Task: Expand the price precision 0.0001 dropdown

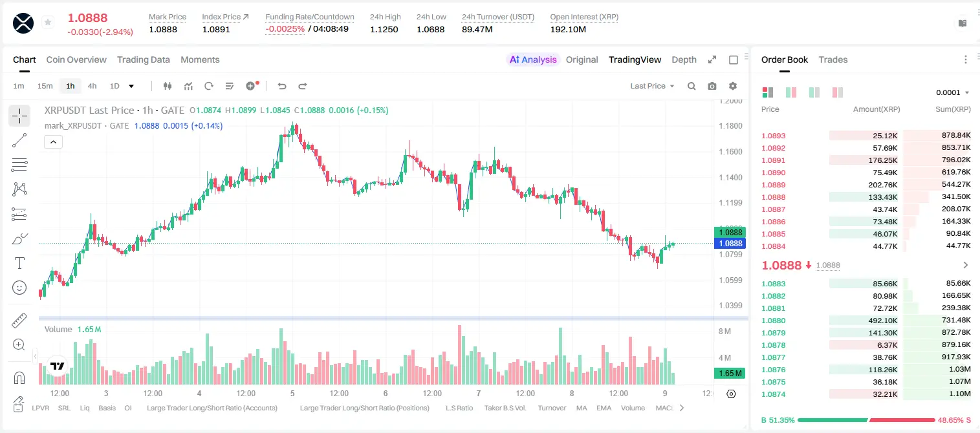Action: (x=953, y=92)
